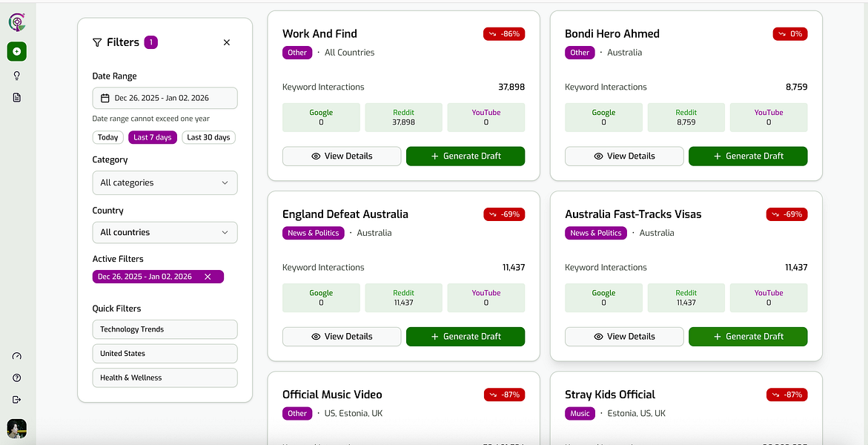The width and height of the screenshot is (868, 445).
Task: Open the speedometer dashboard sidebar icon
Action: [17, 356]
